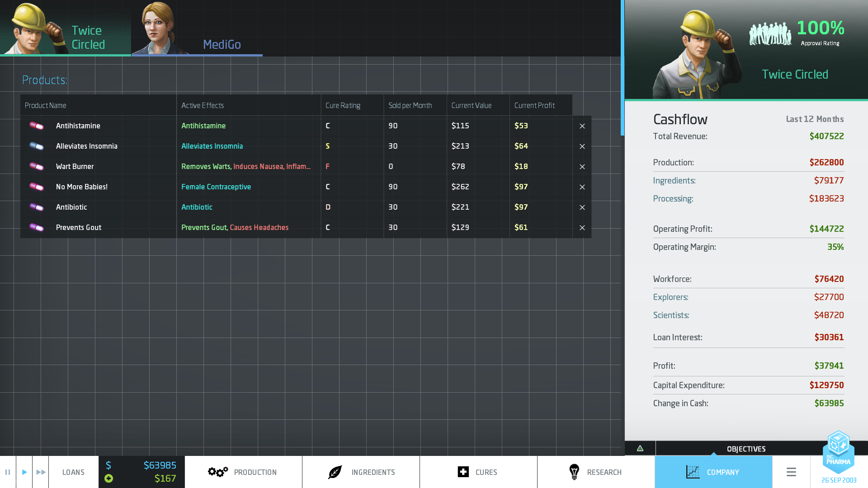Open the Objectives bar
Viewport: 868px width, 488px height.
745,449
